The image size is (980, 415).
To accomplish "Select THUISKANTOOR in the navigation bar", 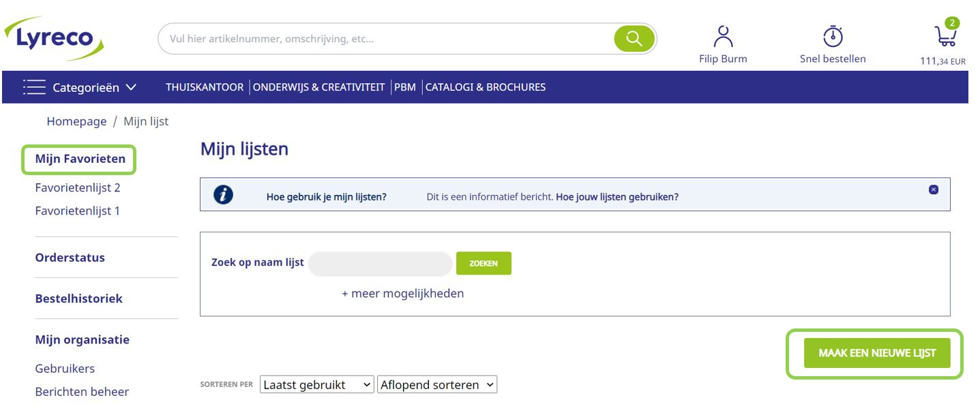I will 205,87.
